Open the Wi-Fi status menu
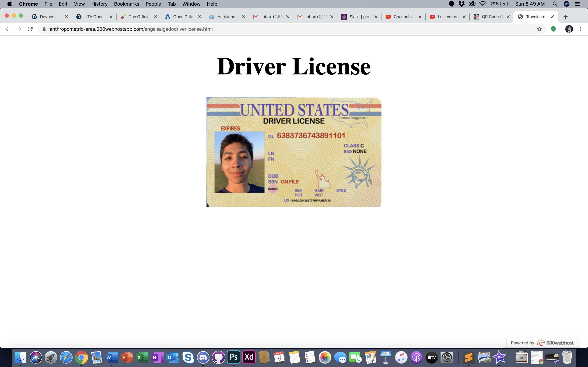 coord(482,4)
